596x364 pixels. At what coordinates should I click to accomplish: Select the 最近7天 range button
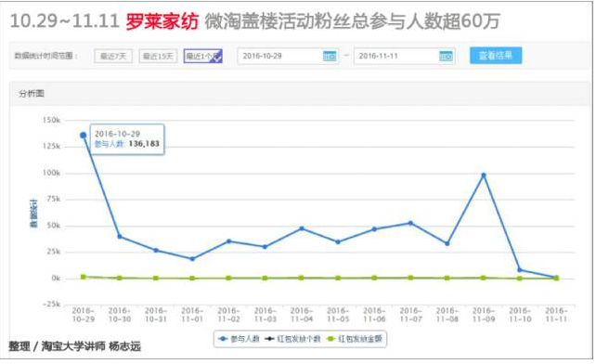click(x=113, y=57)
